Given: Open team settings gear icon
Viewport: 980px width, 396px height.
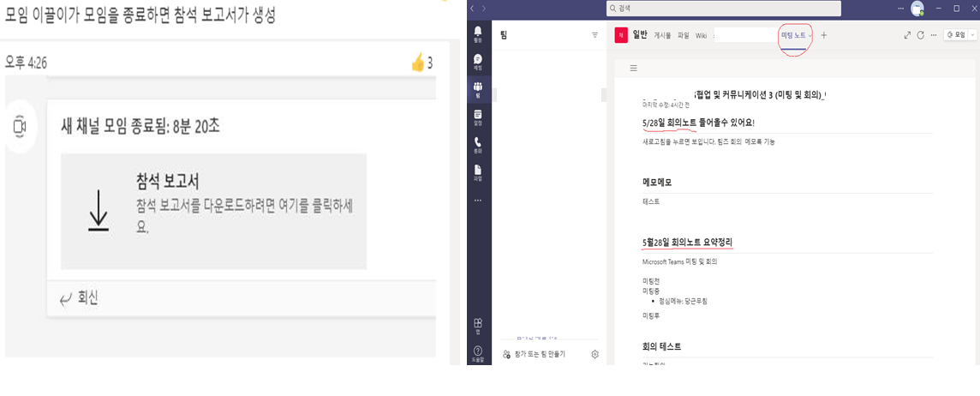Looking at the screenshot, I should click(595, 354).
